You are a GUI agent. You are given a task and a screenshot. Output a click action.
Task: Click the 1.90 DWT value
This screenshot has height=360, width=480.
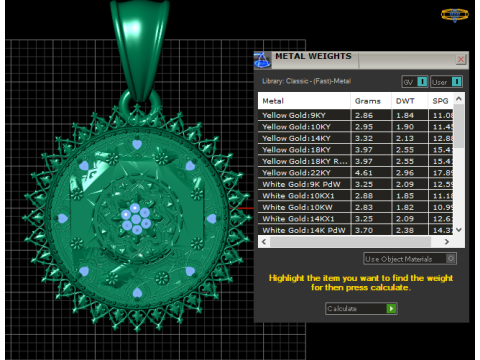coord(405,127)
